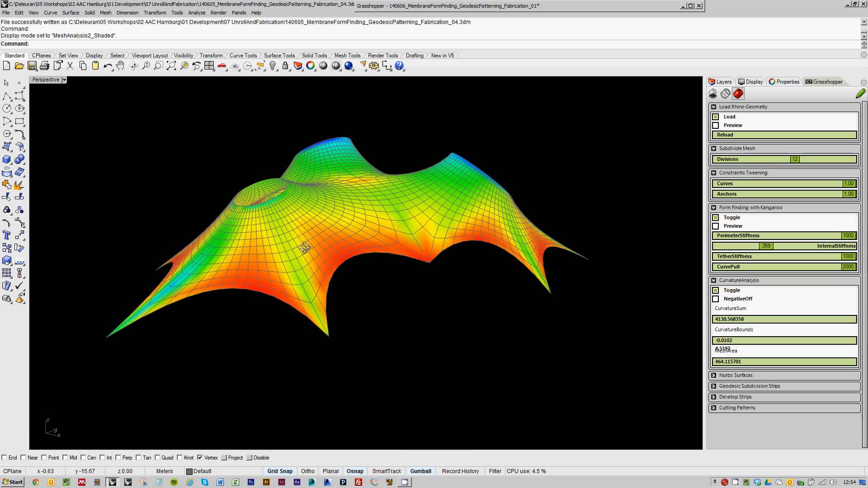Uncheck the Vertex osnap checkbox
This screenshot has height=488, width=868.
click(x=201, y=457)
